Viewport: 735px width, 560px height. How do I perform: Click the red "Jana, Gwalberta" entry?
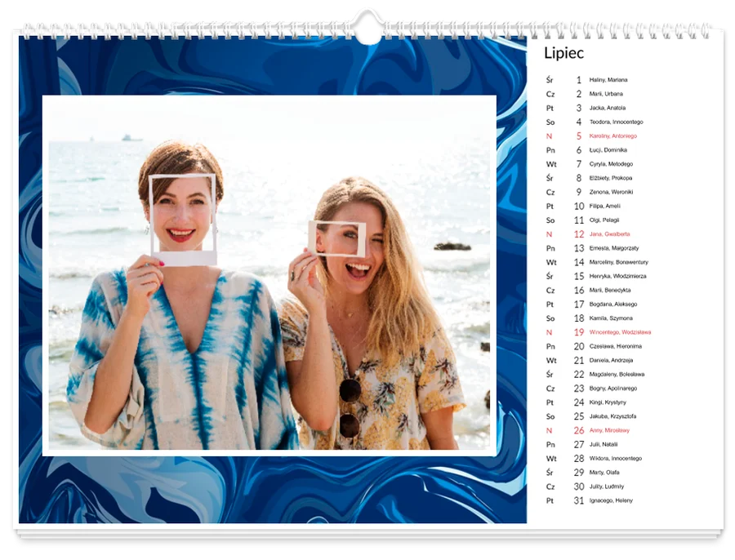(x=609, y=234)
